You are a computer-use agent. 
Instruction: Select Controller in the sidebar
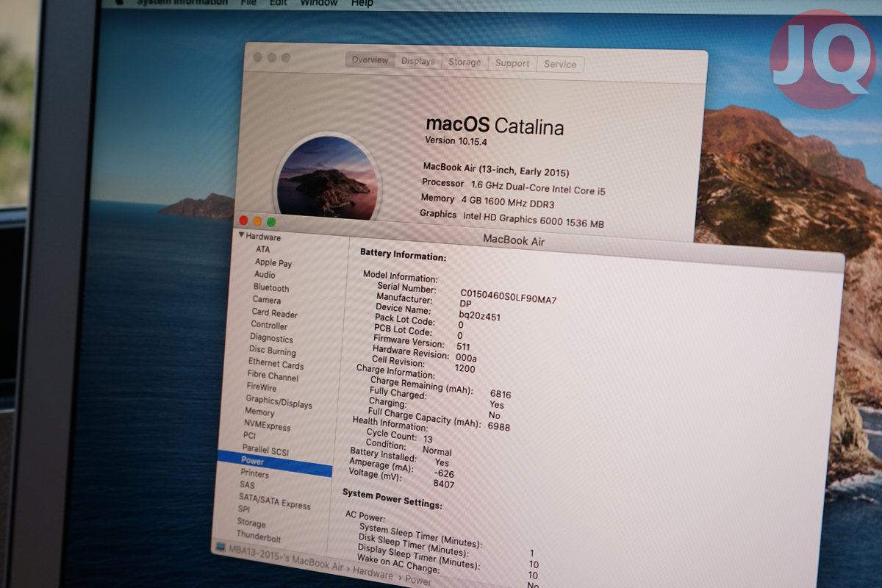(x=269, y=325)
